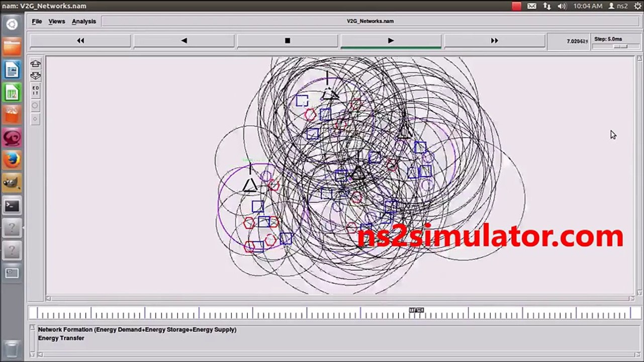644x362 pixels.
Task: Open the workspace switcher dock icon
Action: 12,274
